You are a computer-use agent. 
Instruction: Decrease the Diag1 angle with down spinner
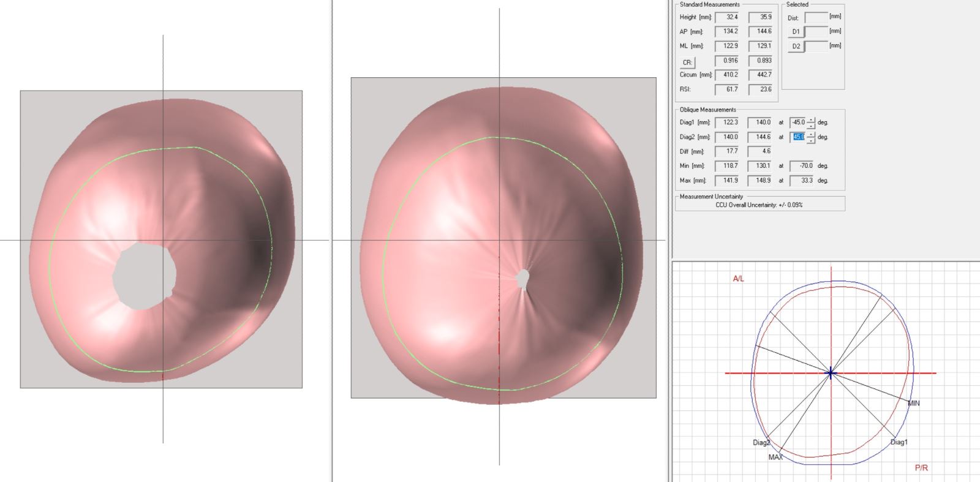click(x=811, y=125)
